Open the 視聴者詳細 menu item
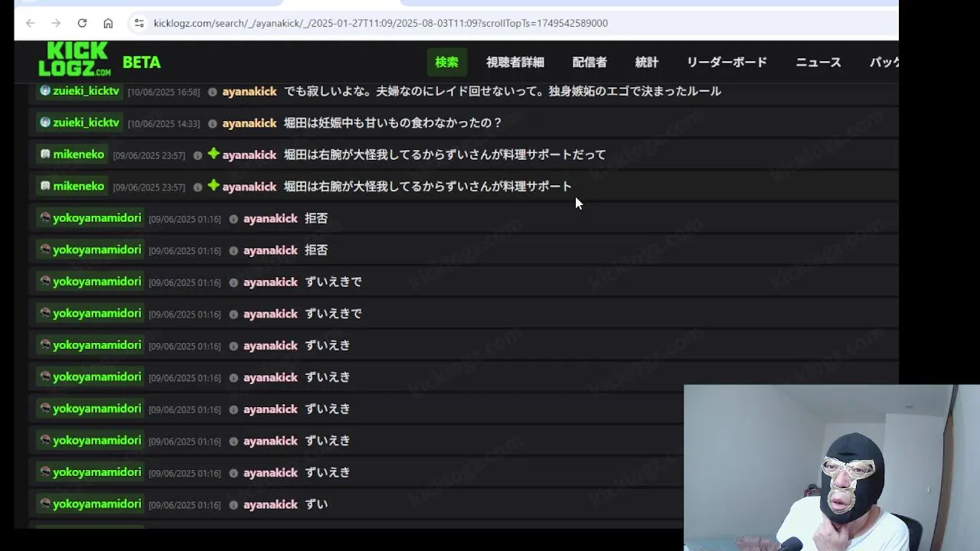This screenshot has height=551, width=980. 515,62
